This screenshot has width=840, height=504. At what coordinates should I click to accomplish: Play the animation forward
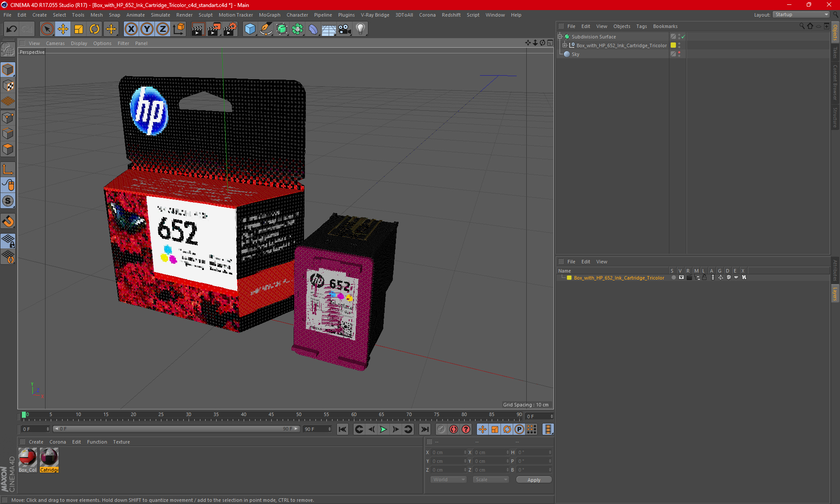383,429
